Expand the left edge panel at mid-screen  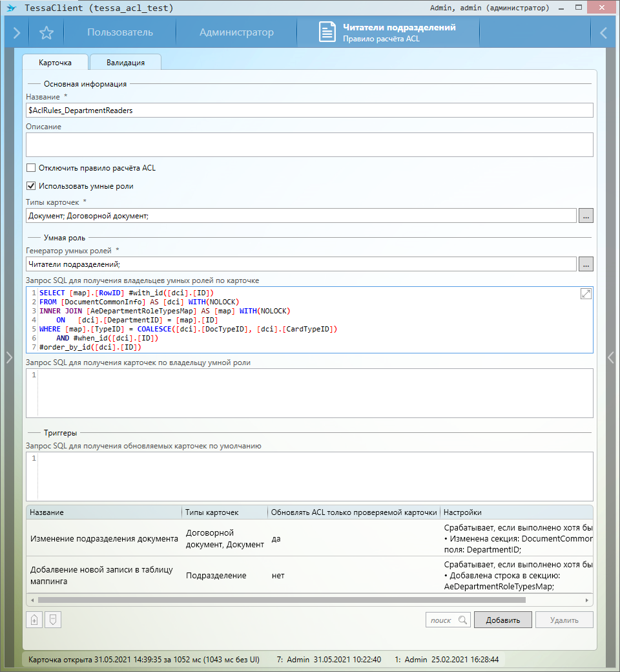point(8,357)
